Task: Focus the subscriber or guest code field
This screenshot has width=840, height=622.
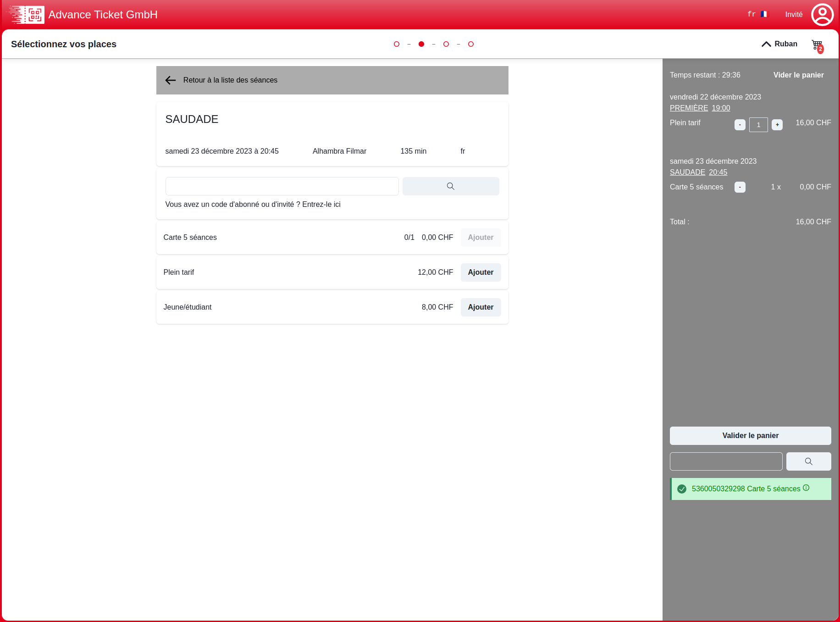Action: click(282, 186)
